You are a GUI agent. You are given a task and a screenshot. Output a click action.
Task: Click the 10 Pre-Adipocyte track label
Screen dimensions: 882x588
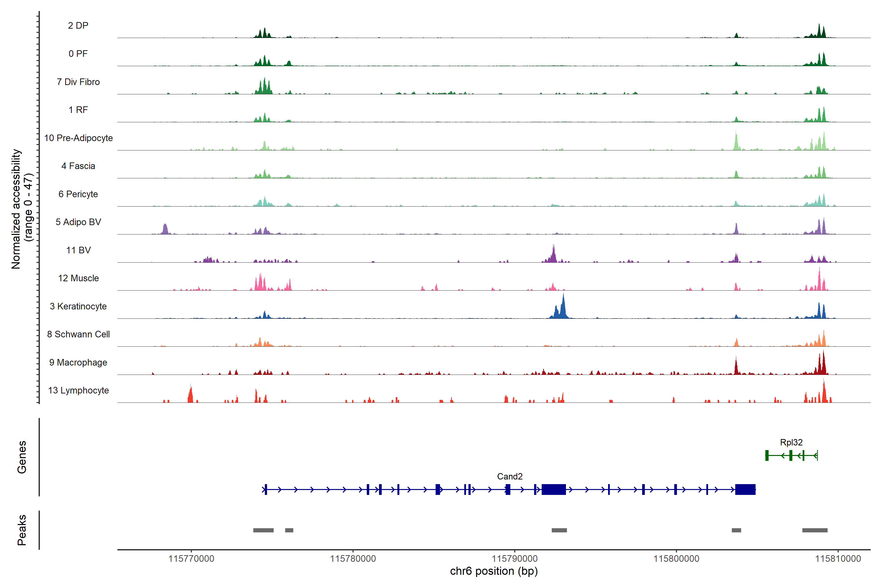pyautogui.click(x=78, y=138)
